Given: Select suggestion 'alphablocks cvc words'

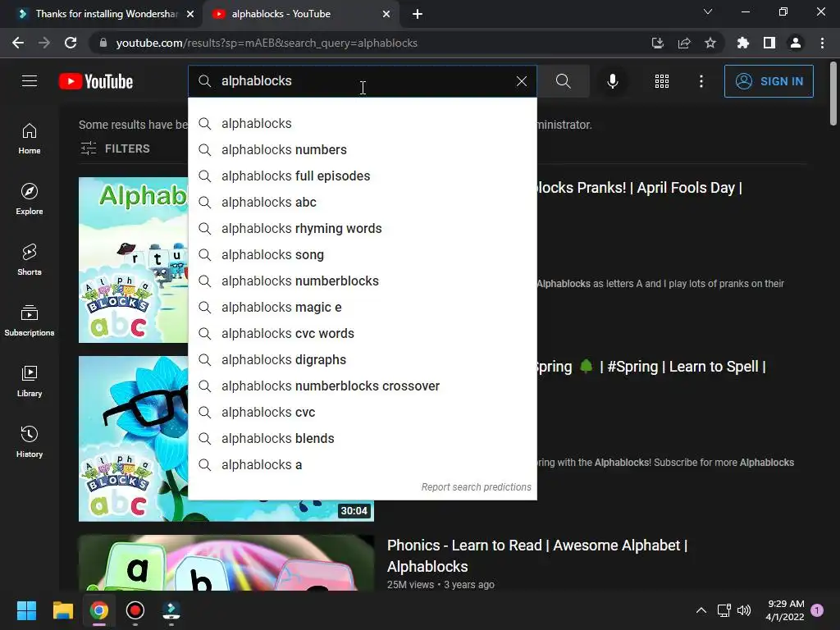Looking at the screenshot, I should pyautogui.click(x=362, y=333).
